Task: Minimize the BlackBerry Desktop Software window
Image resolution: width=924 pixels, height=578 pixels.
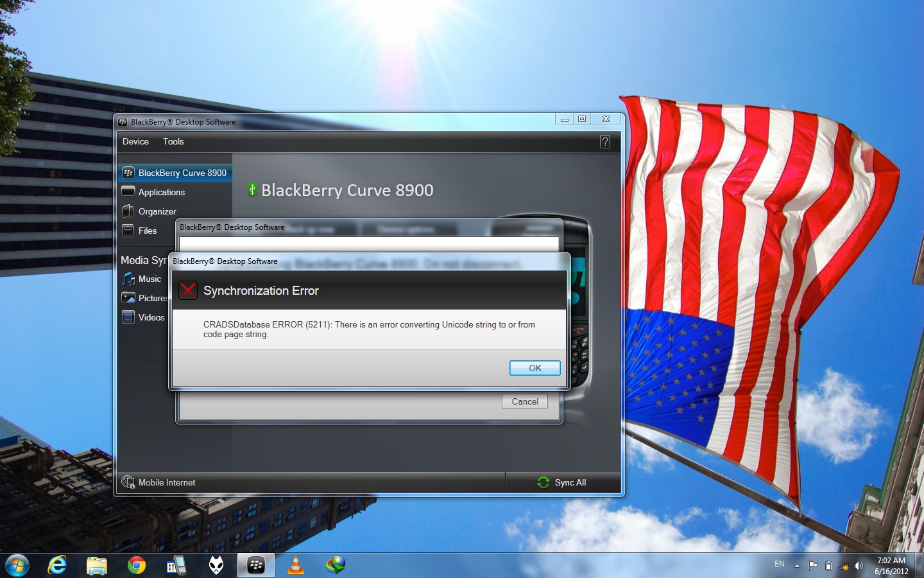Action: click(565, 119)
